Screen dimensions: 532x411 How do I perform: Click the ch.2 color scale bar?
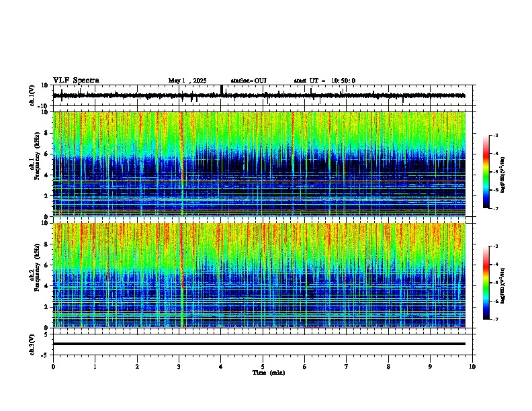coord(486,283)
